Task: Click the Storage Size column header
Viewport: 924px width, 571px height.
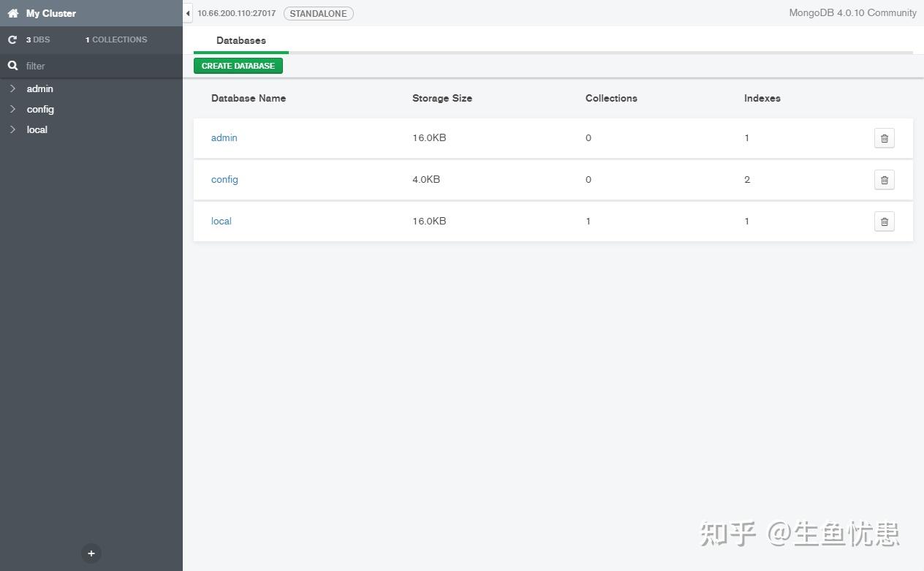Action: pos(442,98)
